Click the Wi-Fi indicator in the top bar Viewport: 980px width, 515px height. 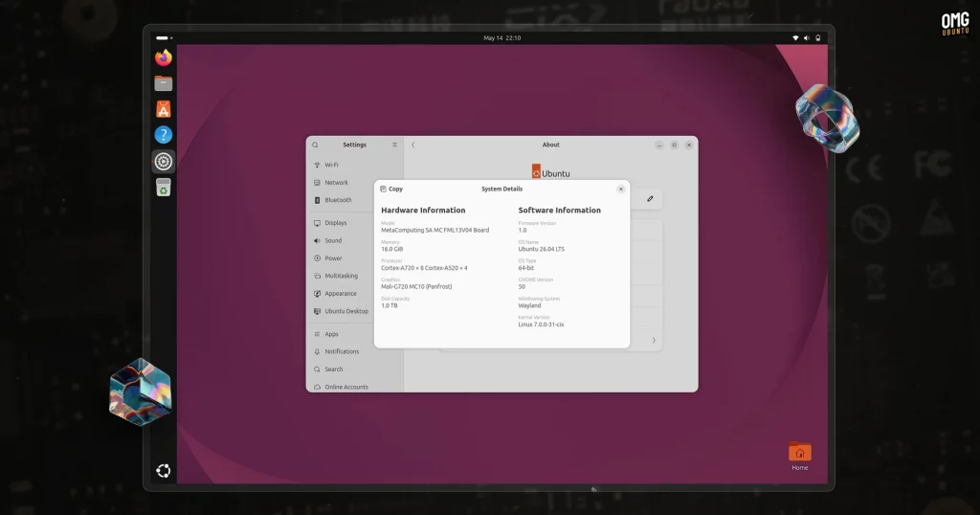[795, 38]
